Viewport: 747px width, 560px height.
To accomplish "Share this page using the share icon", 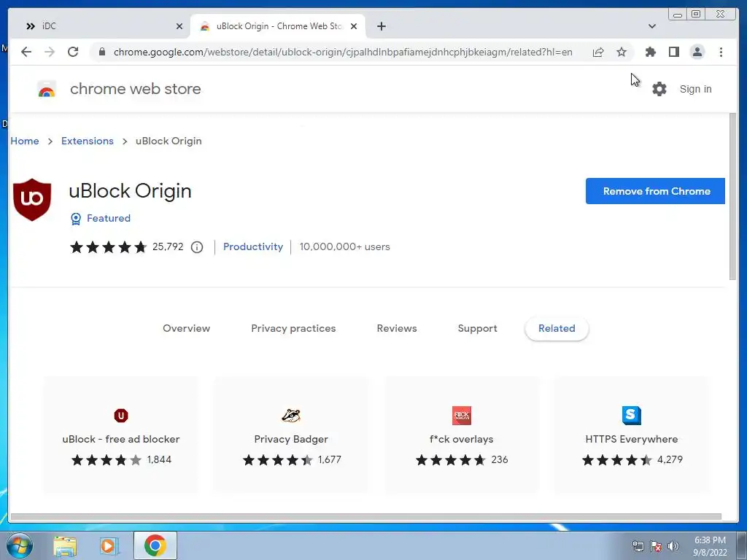I will coord(598,52).
